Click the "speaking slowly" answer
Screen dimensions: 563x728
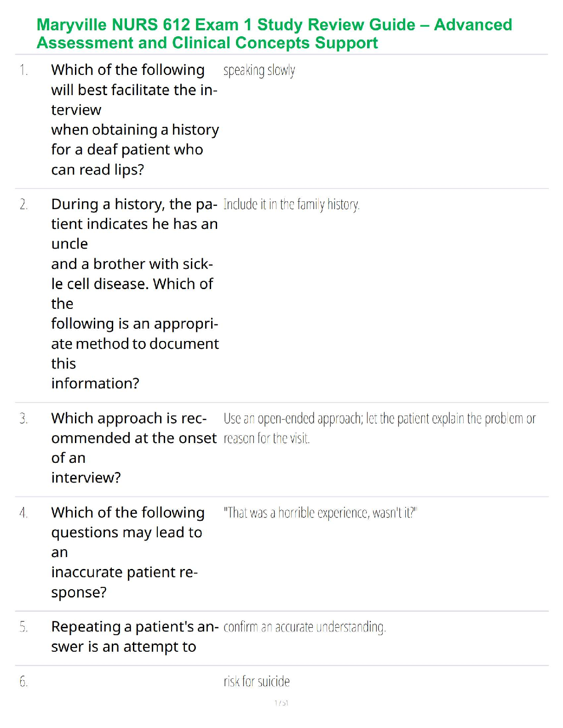[259, 71]
